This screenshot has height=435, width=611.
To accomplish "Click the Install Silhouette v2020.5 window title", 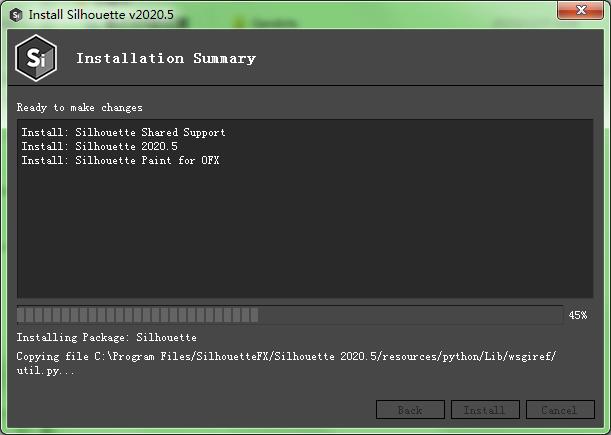I will [x=101, y=15].
